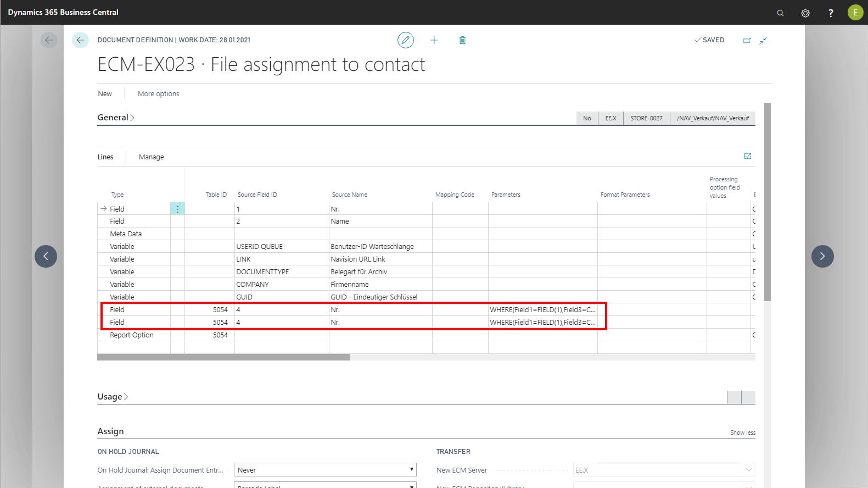
Task: Click the back arrow beside Document Definition
Action: point(80,40)
